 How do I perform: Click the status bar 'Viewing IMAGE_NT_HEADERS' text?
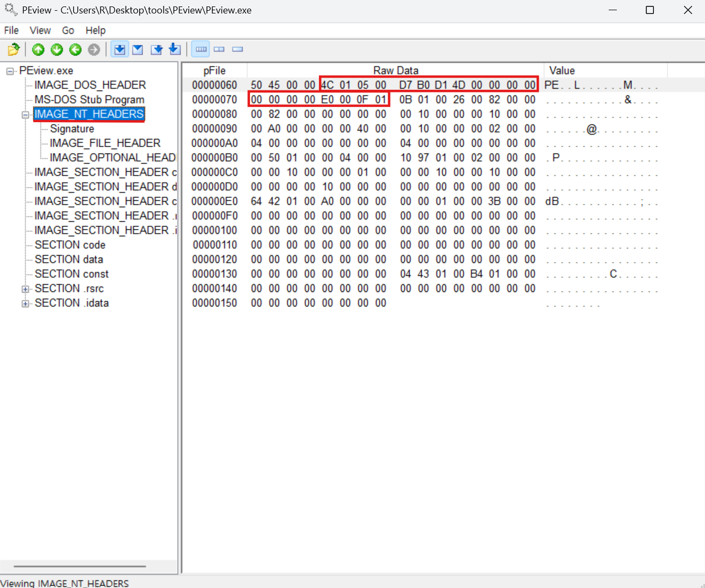coord(65,583)
